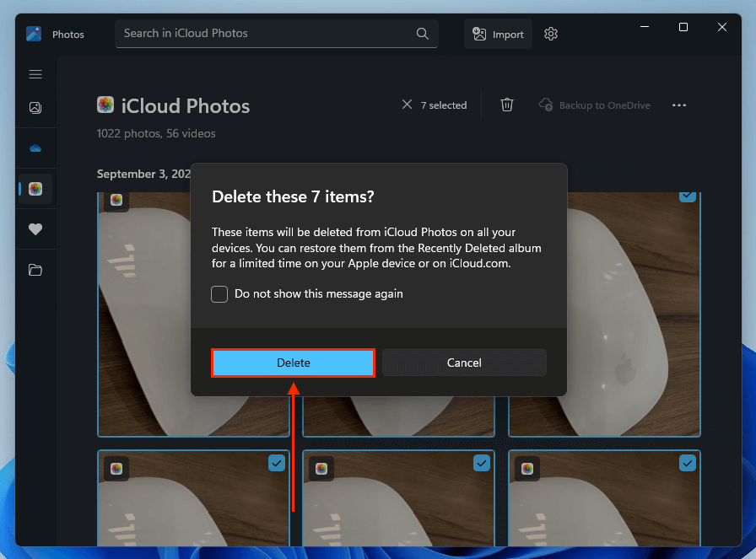Cancel the delete dialog
This screenshot has width=756, height=559.
[x=464, y=363]
